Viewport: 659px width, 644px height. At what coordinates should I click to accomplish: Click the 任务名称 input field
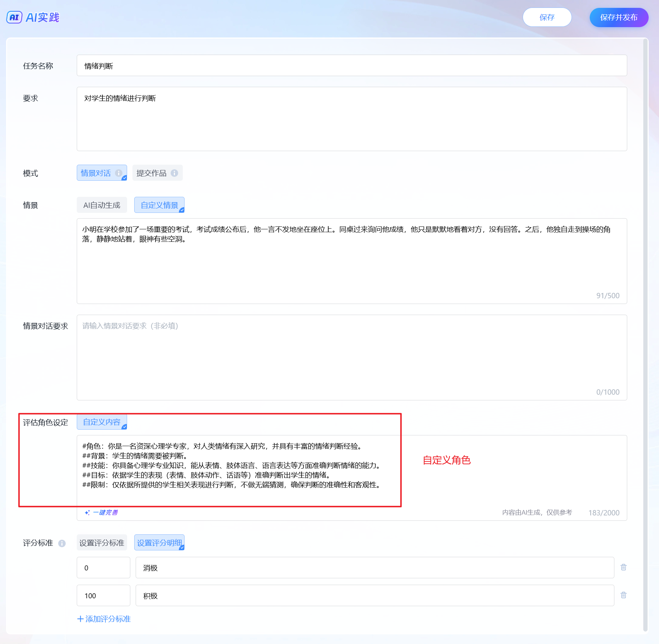[x=352, y=66]
